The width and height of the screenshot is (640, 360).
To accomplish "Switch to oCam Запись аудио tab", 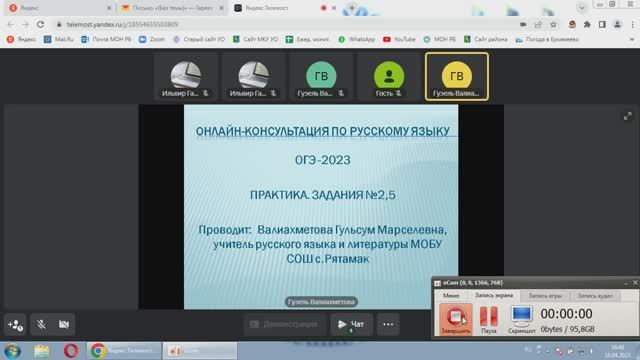I will pos(595,296).
